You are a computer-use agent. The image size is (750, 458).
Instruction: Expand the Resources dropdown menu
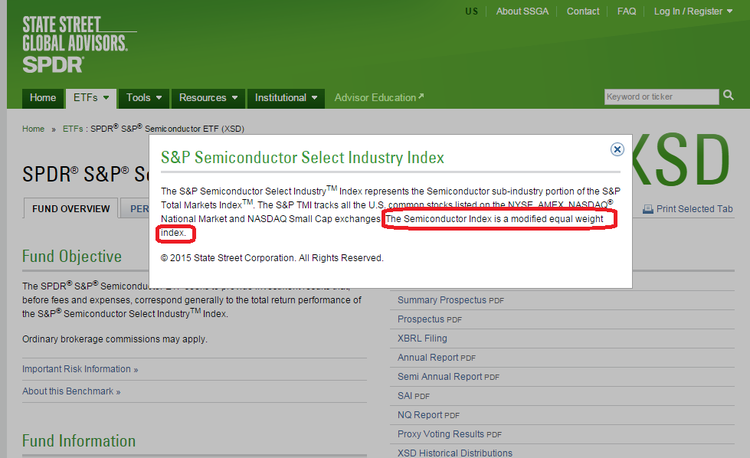pos(208,98)
